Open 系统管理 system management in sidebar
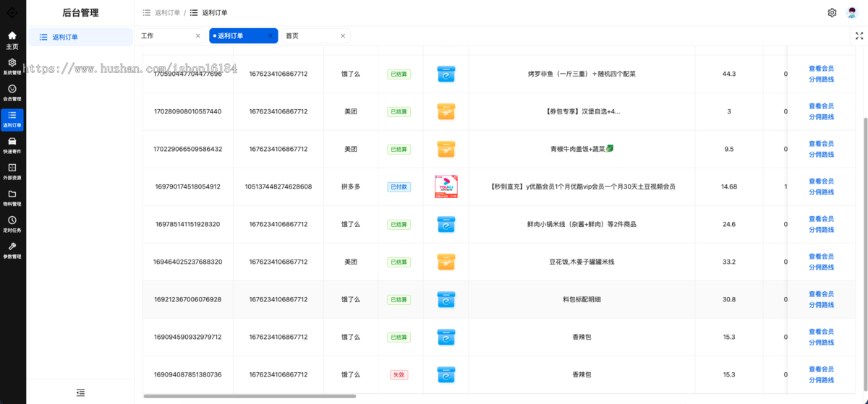The width and height of the screenshot is (868, 404). (x=12, y=67)
